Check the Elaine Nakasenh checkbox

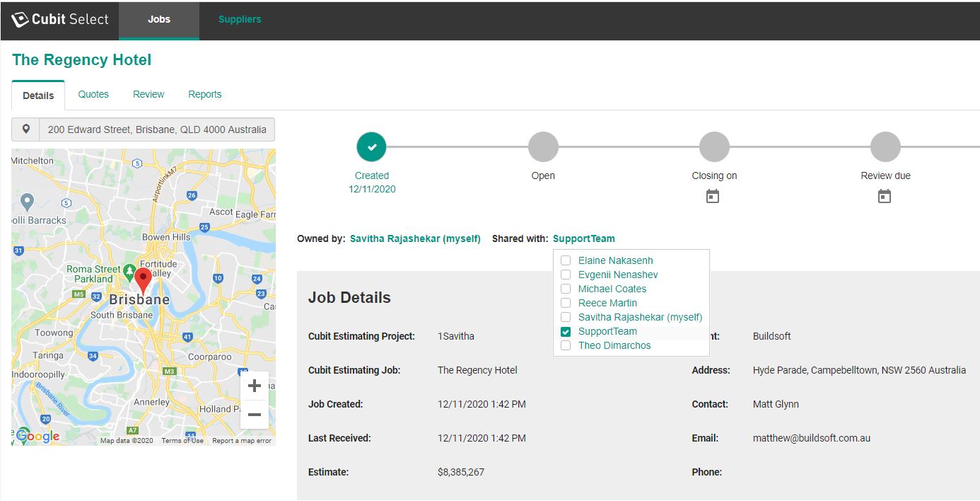point(566,260)
